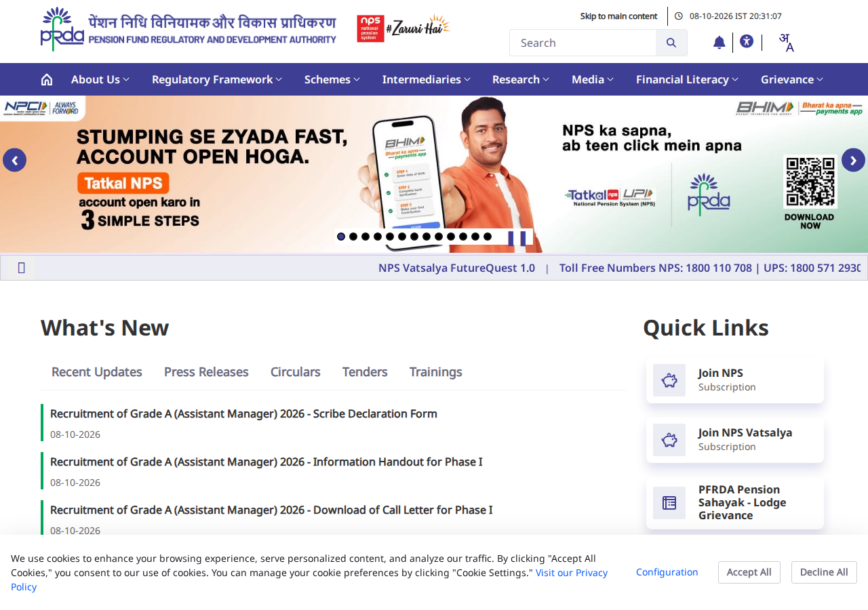
Task: Switch language with the अ/A icon
Action: click(x=786, y=43)
